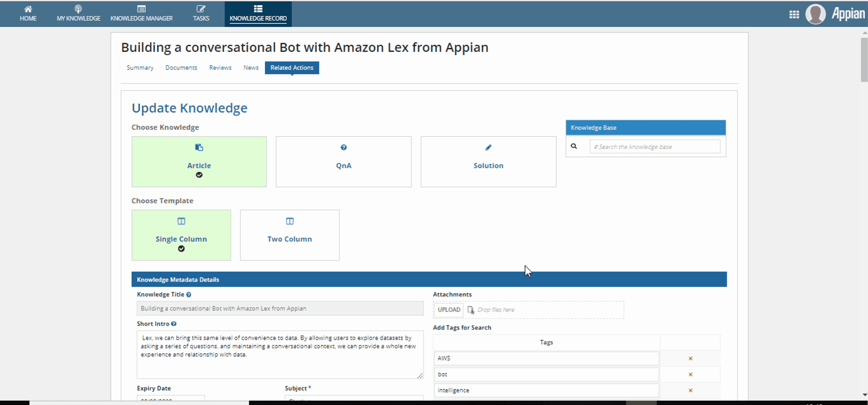868x405 pixels.
Task: Click the Single Column selected checkmark
Action: [x=181, y=249]
